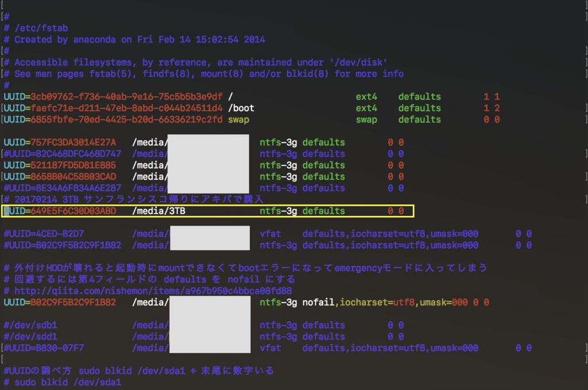Screen dimensions: 588x390
Task: Click 'vfat' in the #UUID=4CED-B2D7 row
Action: point(270,234)
